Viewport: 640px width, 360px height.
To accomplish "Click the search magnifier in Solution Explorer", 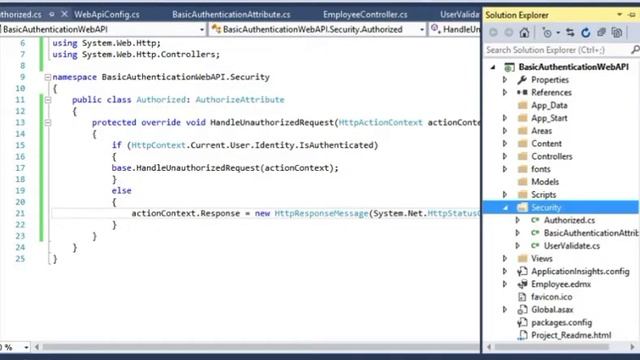I will coord(635,50).
